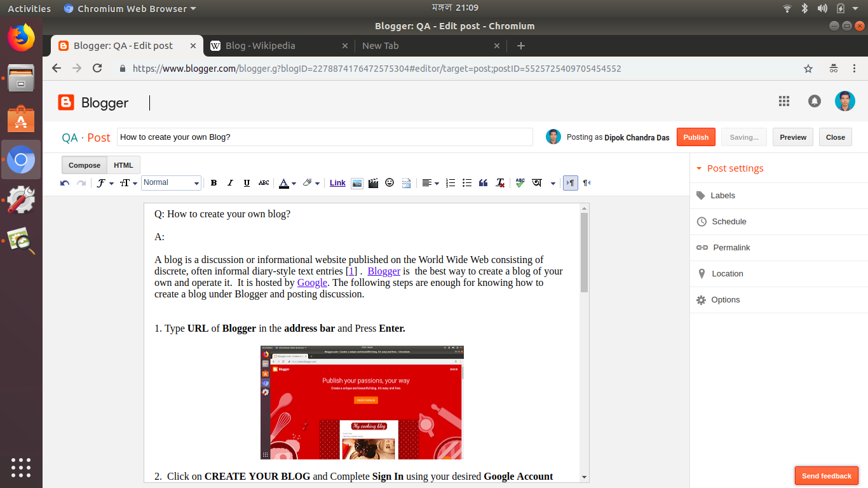Open the Activities overview
Image resolution: width=868 pixels, height=488 pixels.
click(x=29, y=8)
